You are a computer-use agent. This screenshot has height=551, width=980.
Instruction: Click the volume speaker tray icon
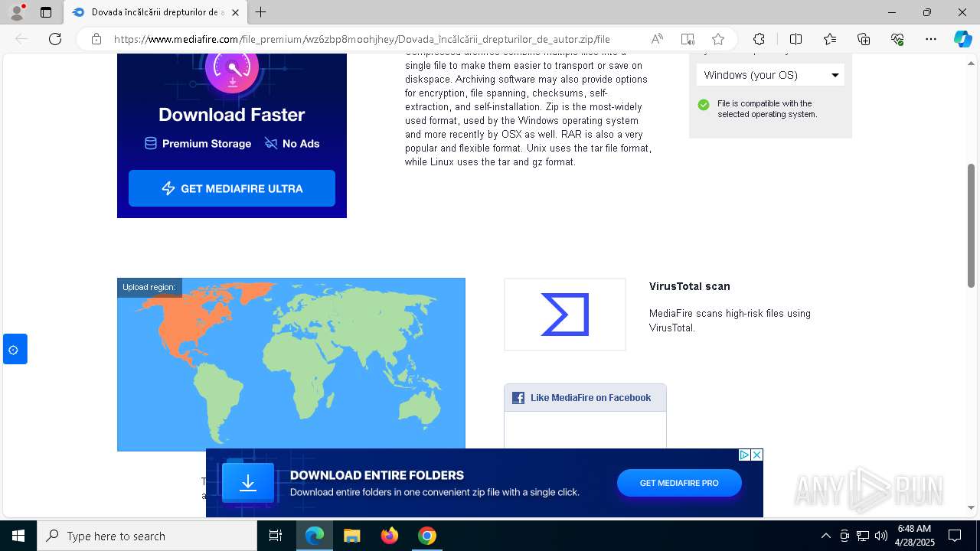click(x=880, y=536)
